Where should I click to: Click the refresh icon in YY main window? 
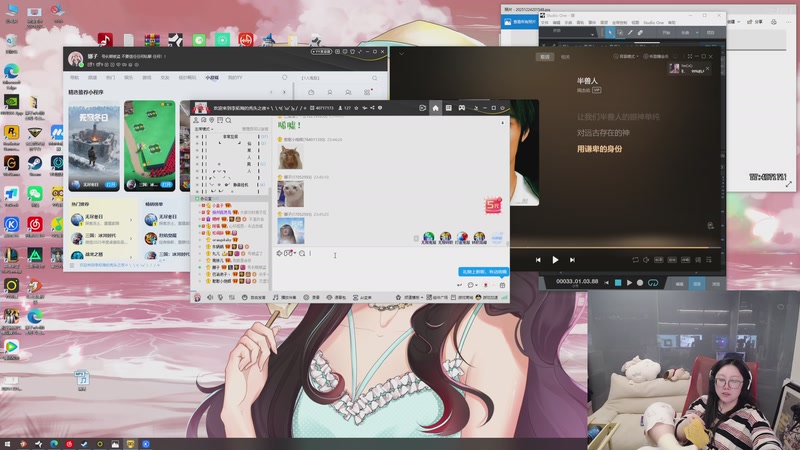point(285,78)
